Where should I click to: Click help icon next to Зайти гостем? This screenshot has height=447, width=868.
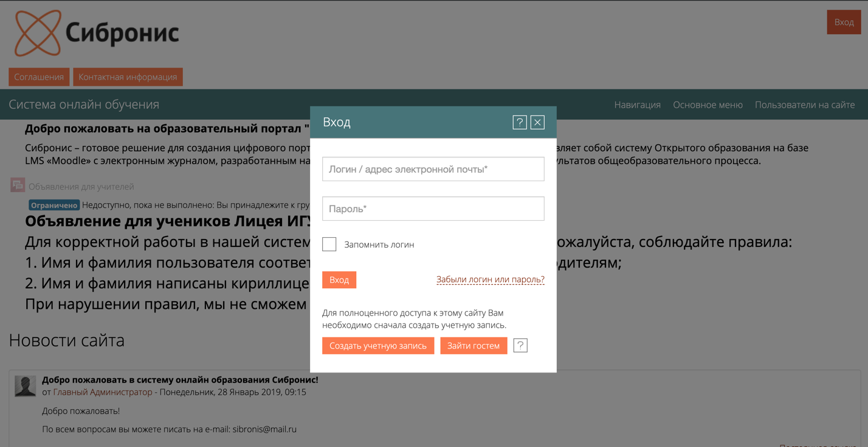click(x=520, y=345)
